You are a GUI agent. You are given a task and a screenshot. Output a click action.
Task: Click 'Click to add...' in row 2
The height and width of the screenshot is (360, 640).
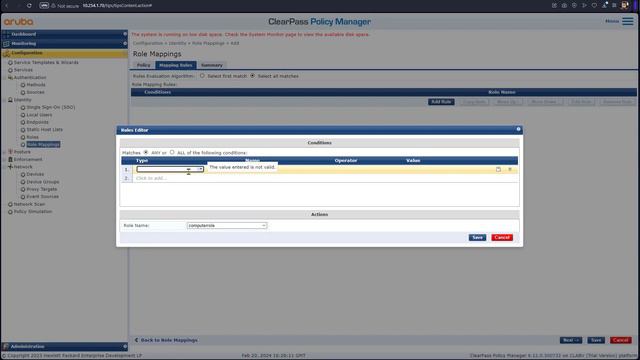pyautogui.click(x=151, y=178)
